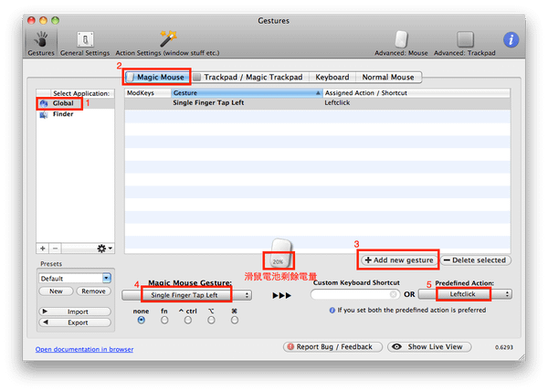Clear the keyboard shortcut field
548x392 pixels.
(393, 294)
